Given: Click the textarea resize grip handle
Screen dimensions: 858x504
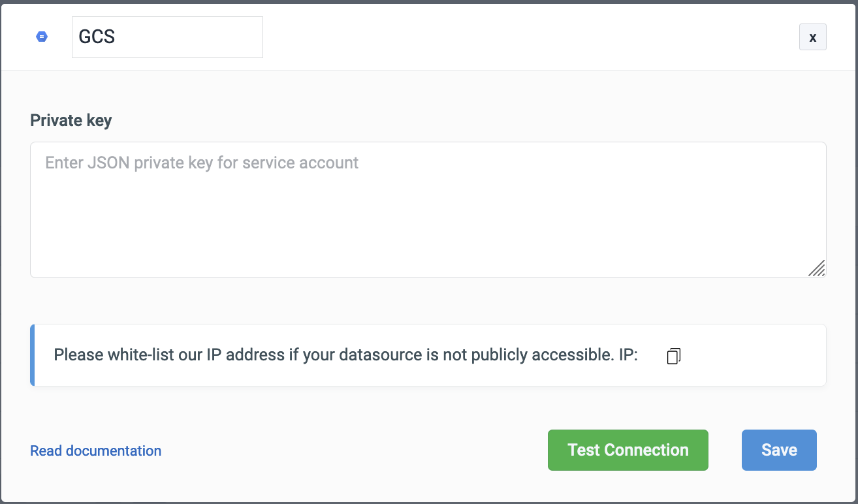Looking at the screenshot, I should click(817, 268).
